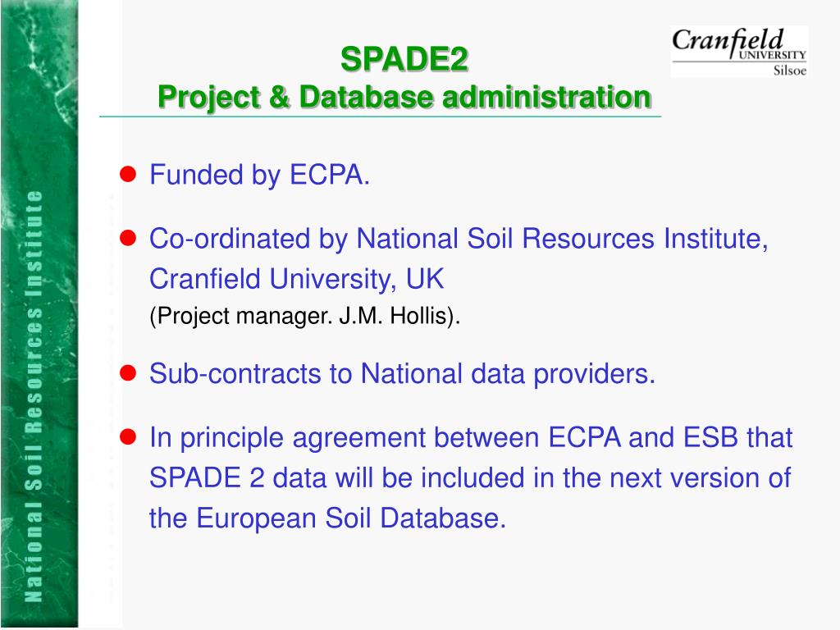840x630 pixels.
Task: Click the SPADE 2 data will be included line
Action: (x=470, y=477)
